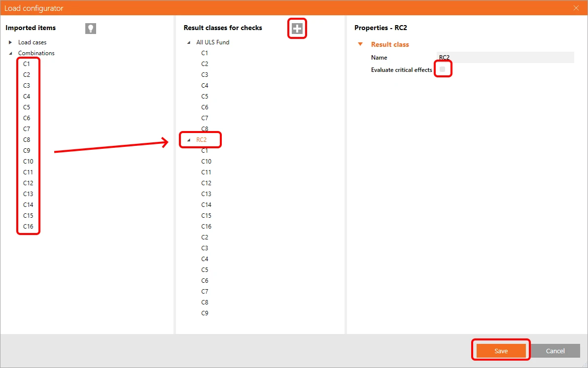Collapse the All ULS Fund result class

pyautogui.click(x=189, y=43)
